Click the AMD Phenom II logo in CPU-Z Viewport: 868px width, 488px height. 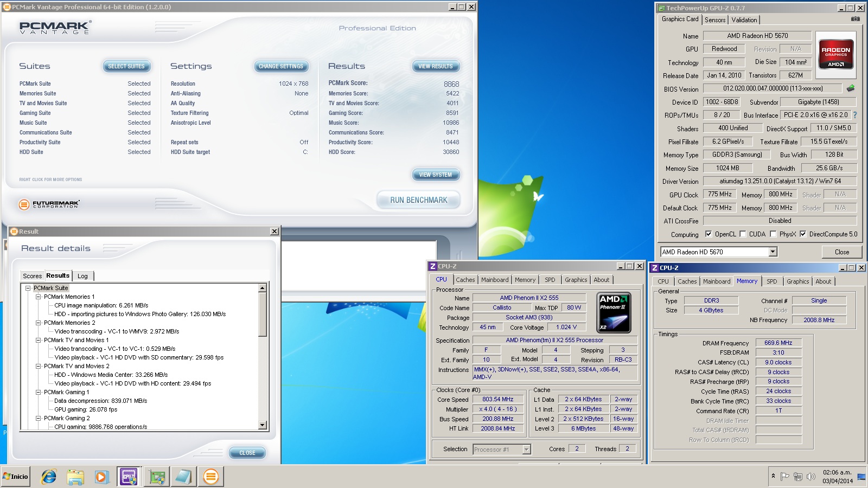pyautogui.click(x=614, y=312)
